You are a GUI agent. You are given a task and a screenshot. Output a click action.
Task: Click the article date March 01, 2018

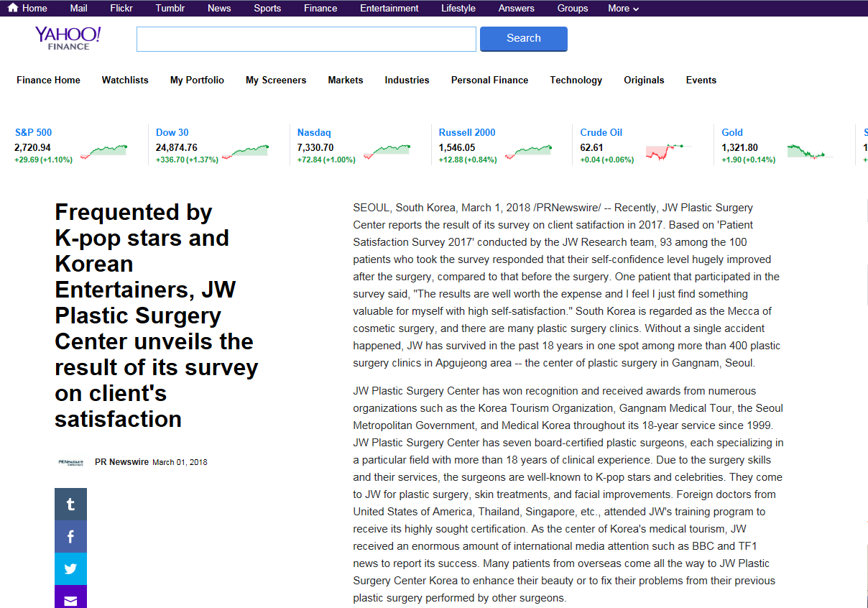[x=180, y=462]
